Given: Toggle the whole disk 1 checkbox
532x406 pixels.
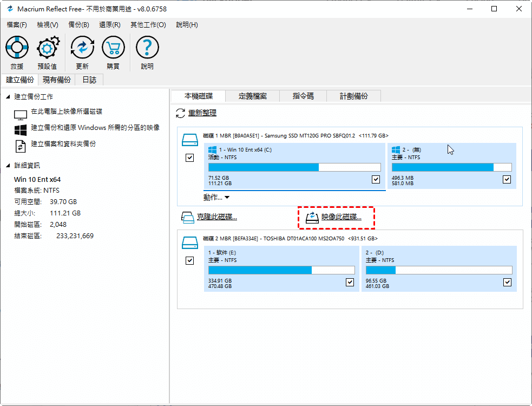Looking at the screenshot, I should [x=189, y=158].
